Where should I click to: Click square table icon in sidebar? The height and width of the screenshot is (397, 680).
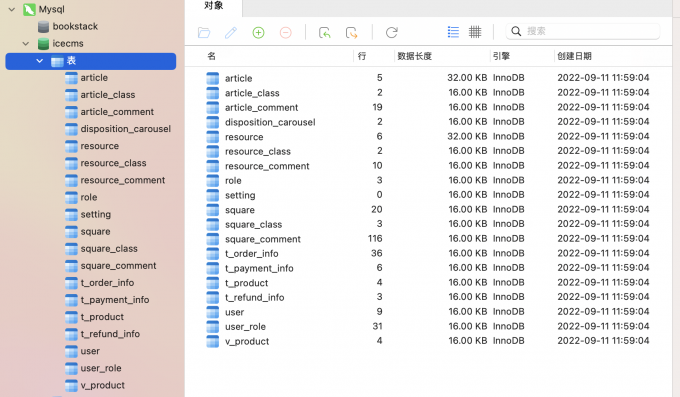[71, 232]
